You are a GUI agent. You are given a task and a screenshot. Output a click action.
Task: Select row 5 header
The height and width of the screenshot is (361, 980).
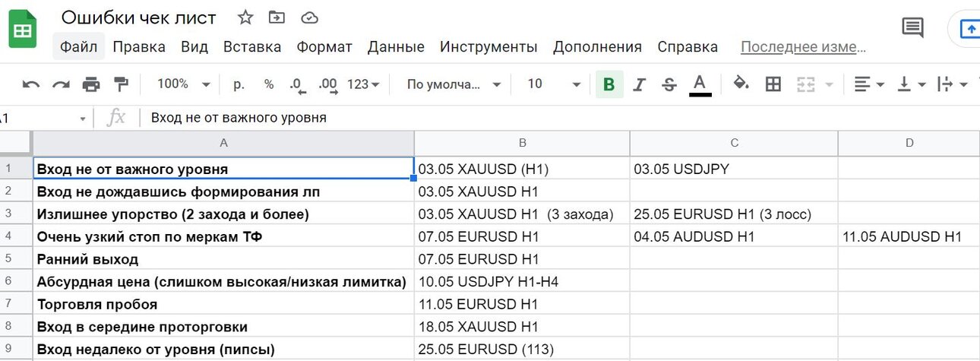click(x=16, y=259)
